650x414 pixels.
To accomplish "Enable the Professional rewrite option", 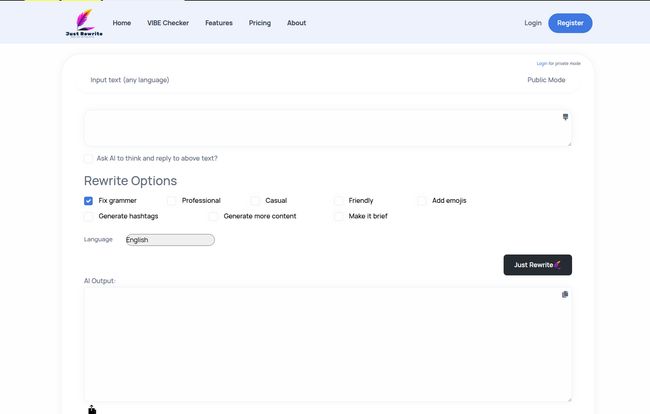I will [172, 200].
